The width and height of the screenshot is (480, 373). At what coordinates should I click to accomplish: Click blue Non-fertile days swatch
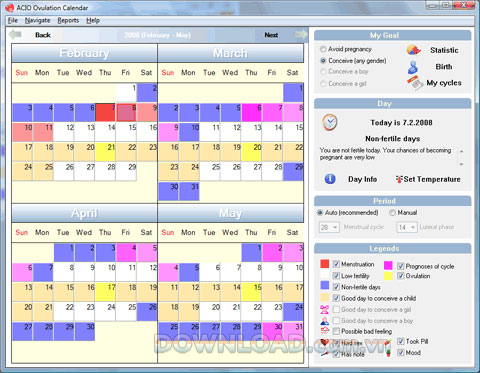click(324, 285)
